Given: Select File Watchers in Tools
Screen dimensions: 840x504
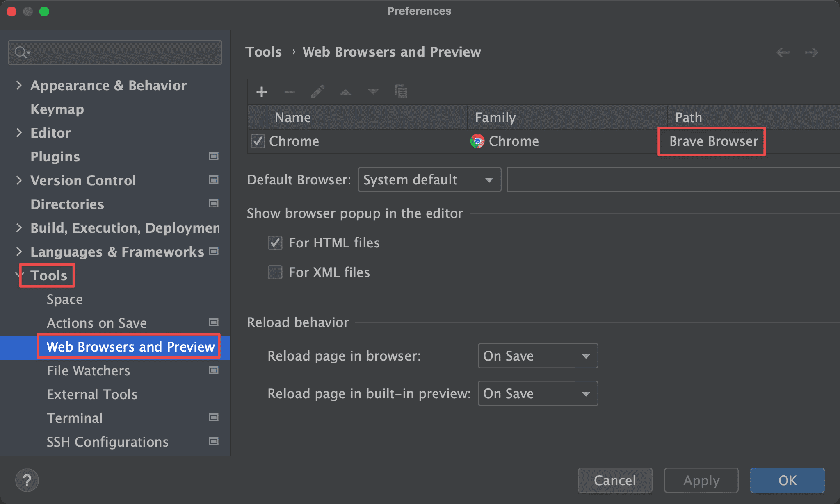Looking at the screenshot, I should pyautogui.click(x=88, y=371).
